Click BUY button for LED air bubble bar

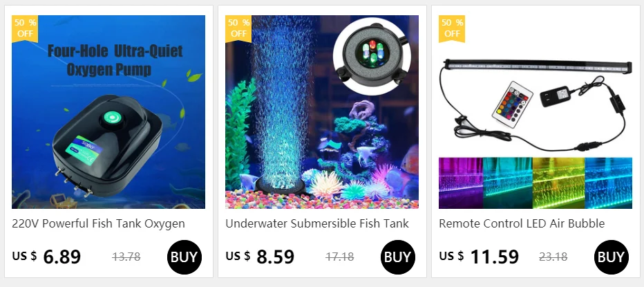[x=611, y=257]
